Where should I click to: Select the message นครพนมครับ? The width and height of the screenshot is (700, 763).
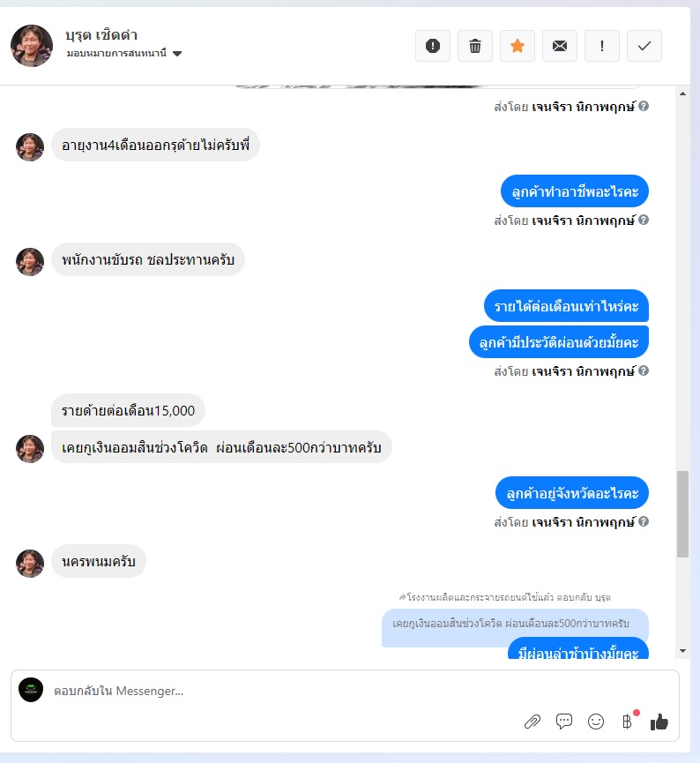pyautogui.click(x=98, y=561)
